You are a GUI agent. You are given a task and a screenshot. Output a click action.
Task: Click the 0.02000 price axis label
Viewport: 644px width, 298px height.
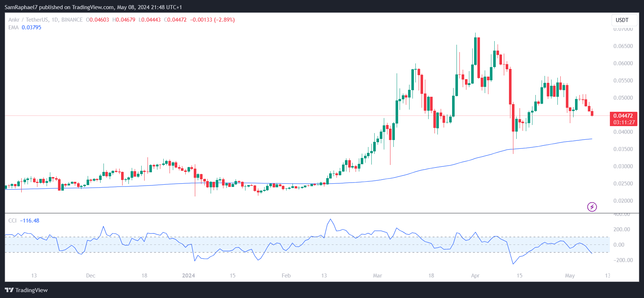point(623,201)
